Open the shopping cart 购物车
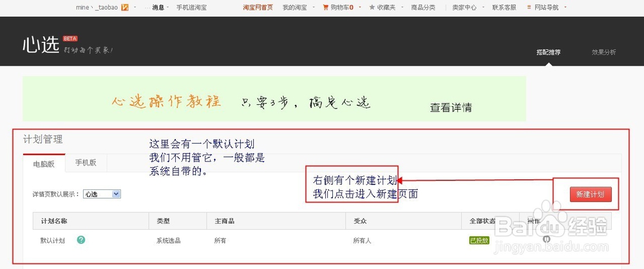 tap(338, 7)
